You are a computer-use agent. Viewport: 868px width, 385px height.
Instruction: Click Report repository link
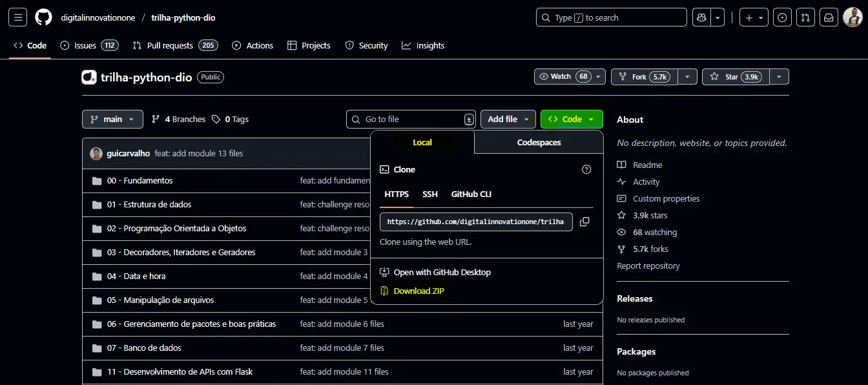[x=648, y=266]
